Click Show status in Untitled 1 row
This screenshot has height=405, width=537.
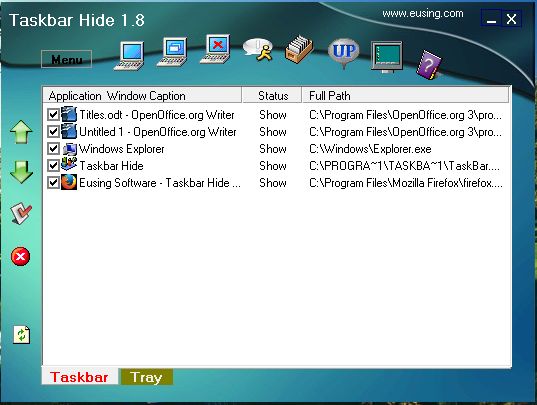pyautogui.click(x=273, y=132)
